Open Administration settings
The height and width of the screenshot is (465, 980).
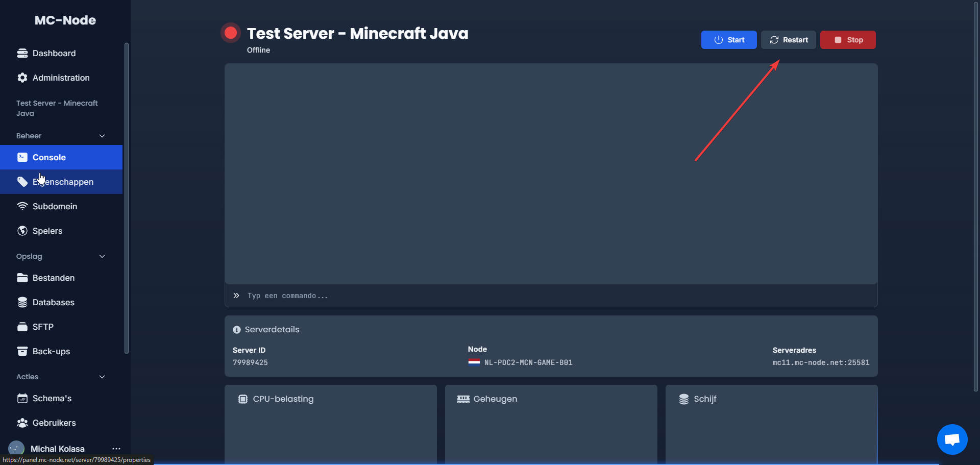click(x=61, y=78)
